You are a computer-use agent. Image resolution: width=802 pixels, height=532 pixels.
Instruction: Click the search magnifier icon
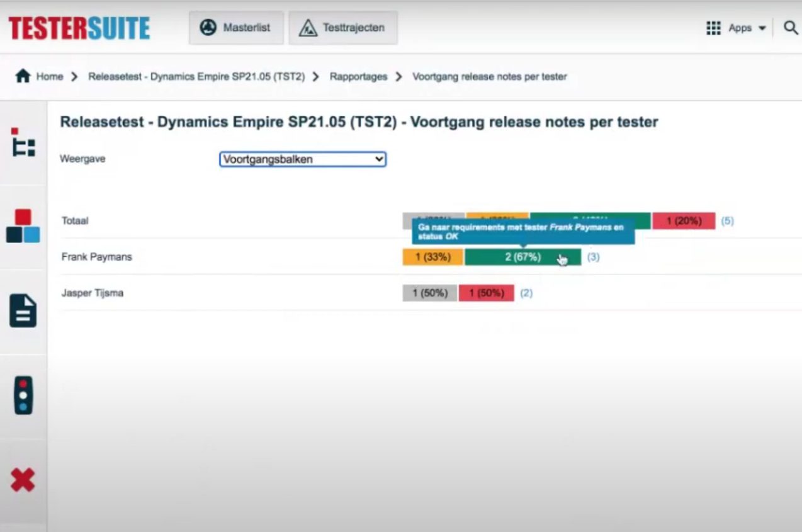791,28
